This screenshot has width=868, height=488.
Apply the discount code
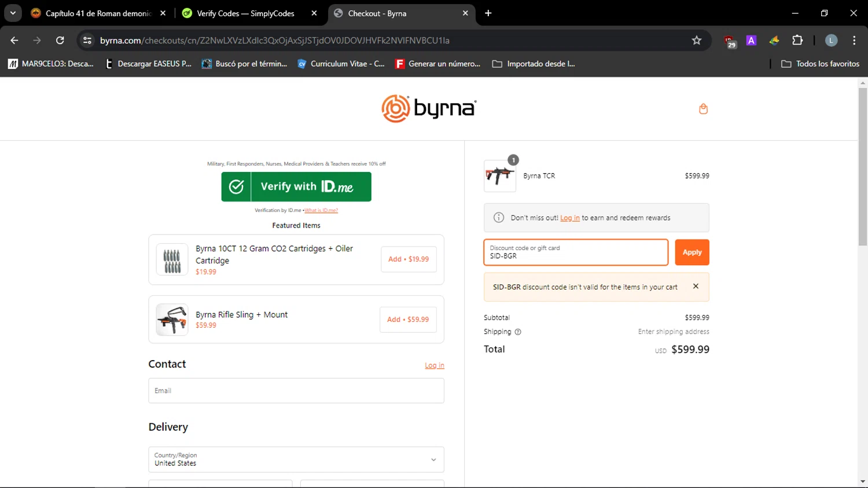pos(692,252)
